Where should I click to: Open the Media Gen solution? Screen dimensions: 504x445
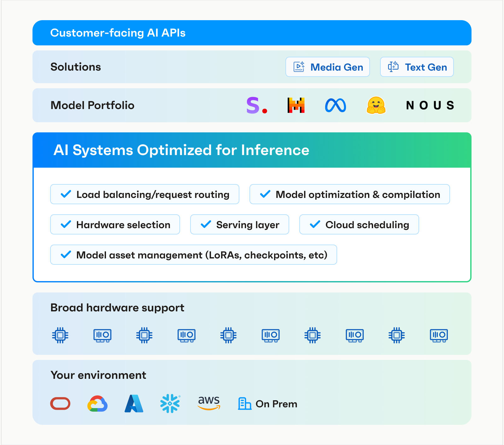[328, 67]
